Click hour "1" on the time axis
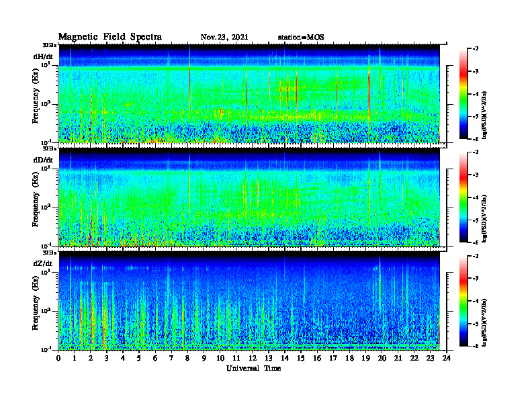This screenshot has height=411, width=532. (75, 359)
